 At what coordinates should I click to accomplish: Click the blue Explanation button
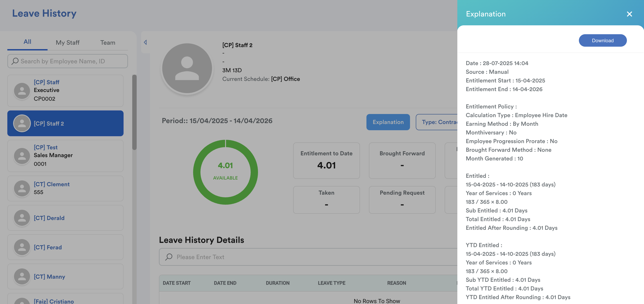pos(388,122)
